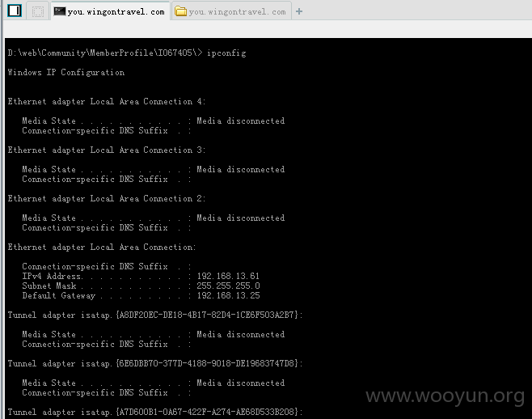Click the default gateway 192.168.13.25

pyautogui.click(x=228, y=295)
